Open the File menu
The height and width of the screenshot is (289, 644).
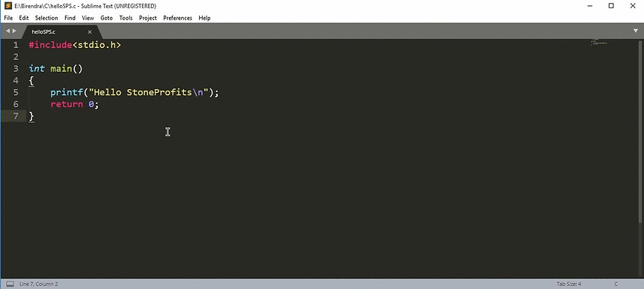(x=8, y=18)
